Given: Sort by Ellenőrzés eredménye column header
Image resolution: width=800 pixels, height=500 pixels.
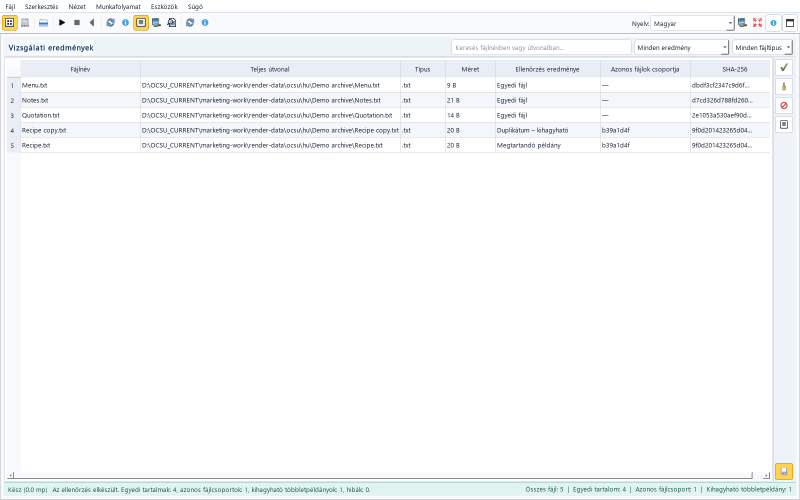Looking at the screenshot, I should coord(547,69).
